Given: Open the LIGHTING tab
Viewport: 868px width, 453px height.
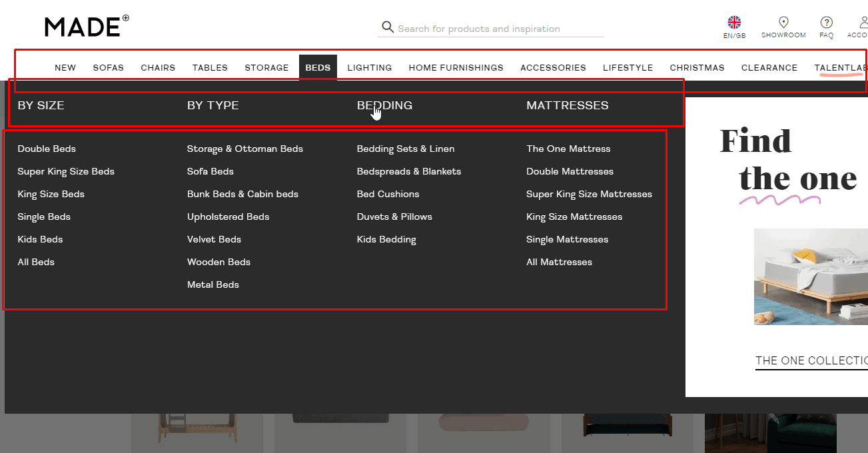Looking at the screenshot, I should tap(369, 67).
